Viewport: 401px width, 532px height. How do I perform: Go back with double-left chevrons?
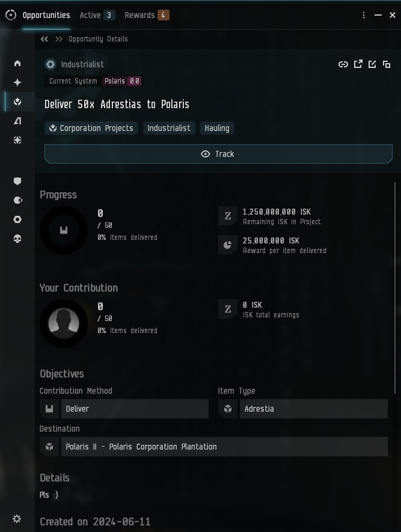44,39
